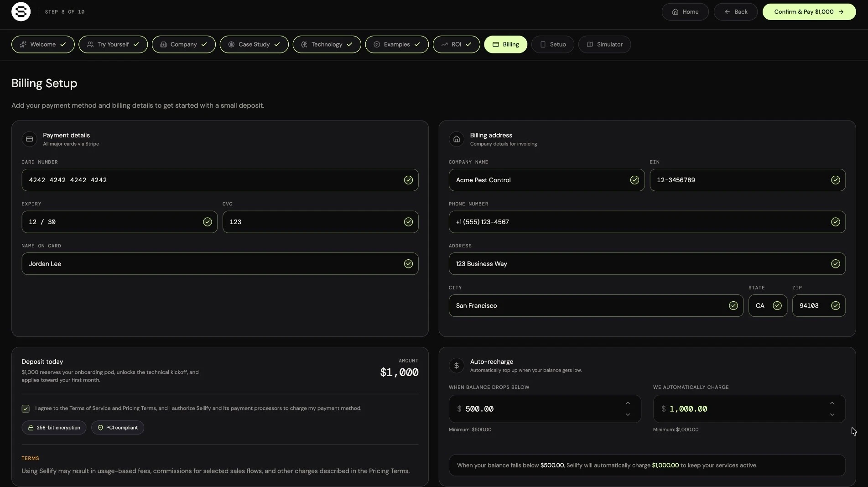Image resolution: width=868 pixels, height=487 pixels.
Task: Toggle the Terms of Service agreement checkbox
Action: tap(26, 408)
